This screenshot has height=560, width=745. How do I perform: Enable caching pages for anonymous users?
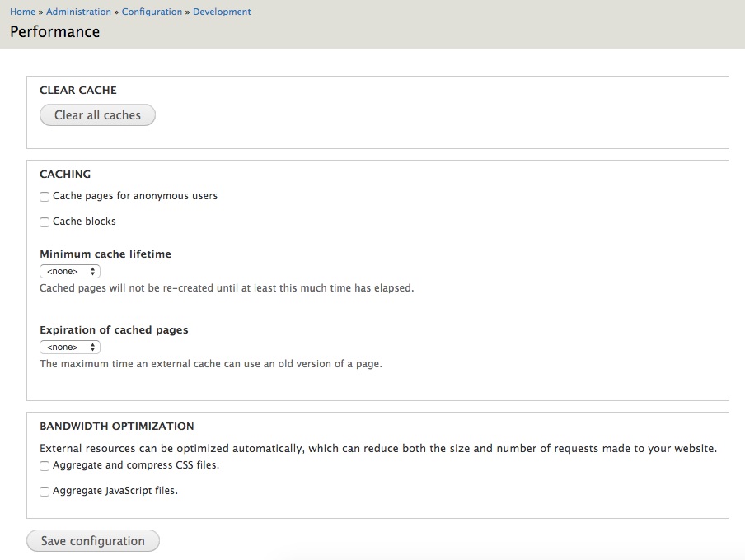pyautogui.click(x=45, y=196)
